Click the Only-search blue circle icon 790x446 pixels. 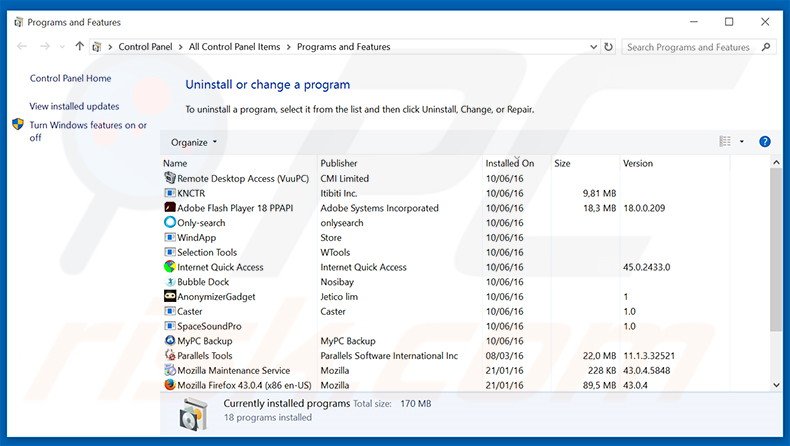170,222
